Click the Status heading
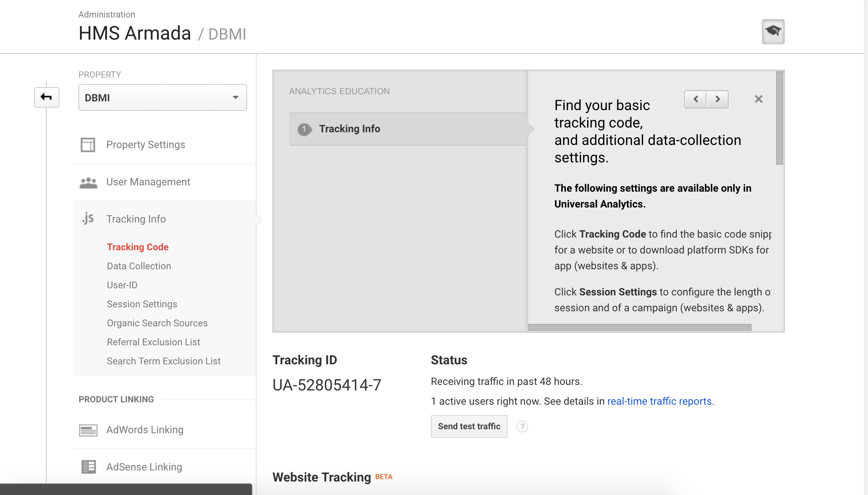This screenshot has width=868, height=495. click(x=449, y=360)
